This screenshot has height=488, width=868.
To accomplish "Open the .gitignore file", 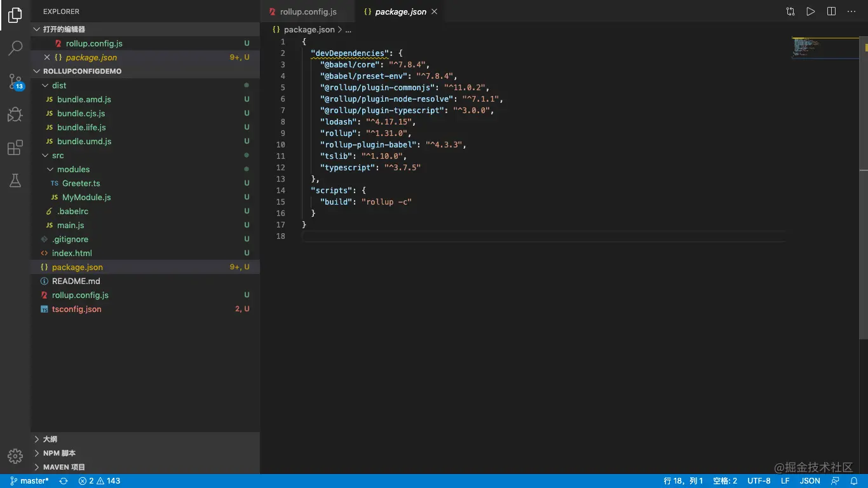I will coord(146,239).
